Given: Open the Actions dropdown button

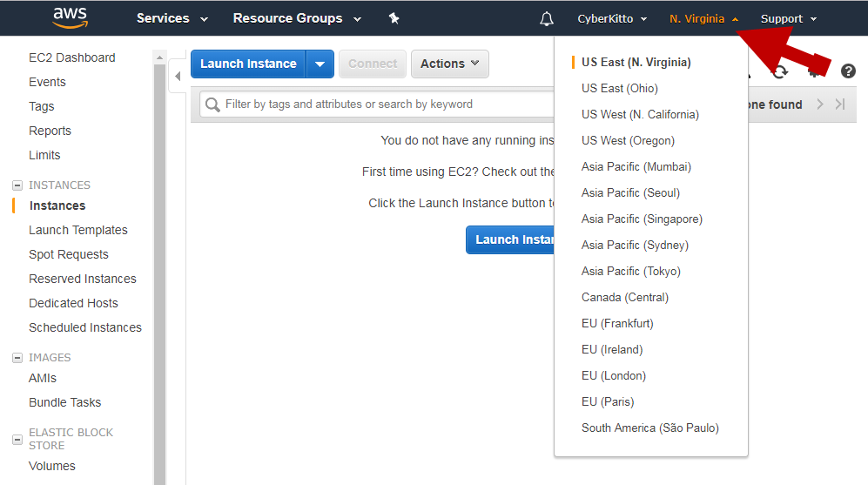Looking at the screenshot, I should (x=449, y=64).
